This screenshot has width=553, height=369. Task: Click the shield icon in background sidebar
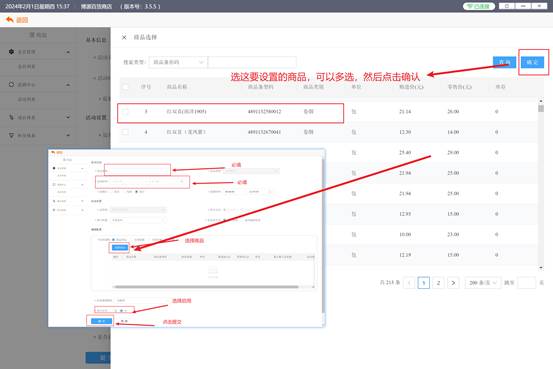pos(11,135)
